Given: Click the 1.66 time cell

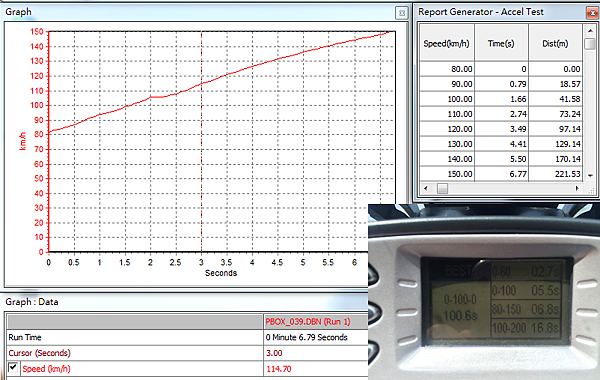Looking at the screenshot, I should (501, 99).
